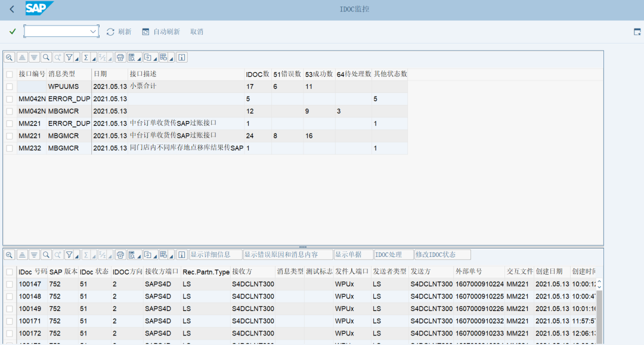The width and height of the screenshot is (644, 345).
Task: Tick checkbox for MM221 MBGMCR row
Action: point(10,136)
